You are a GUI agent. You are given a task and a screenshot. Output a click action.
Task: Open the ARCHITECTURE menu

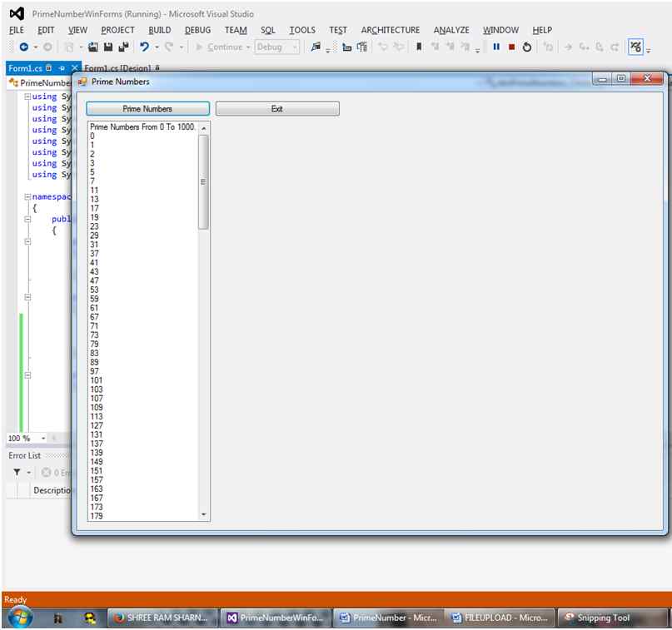click(390, 30)
